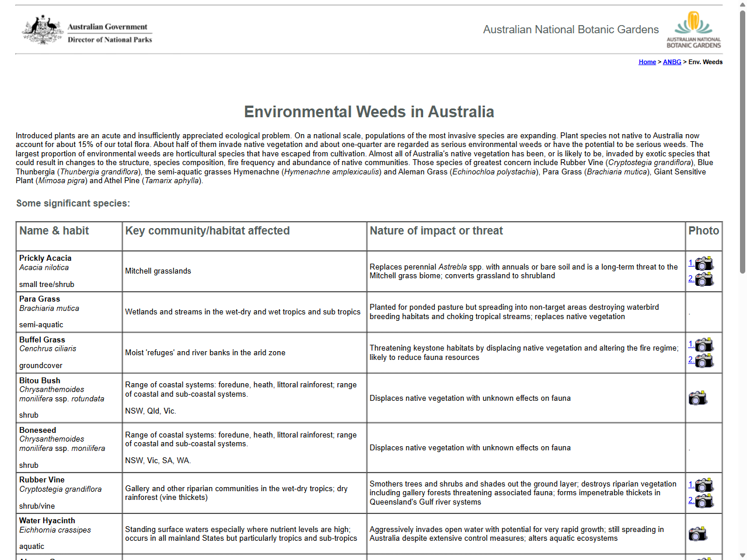Open photo link 1 for Buffel Grass

pyautogui.click(x=690, y=345)
